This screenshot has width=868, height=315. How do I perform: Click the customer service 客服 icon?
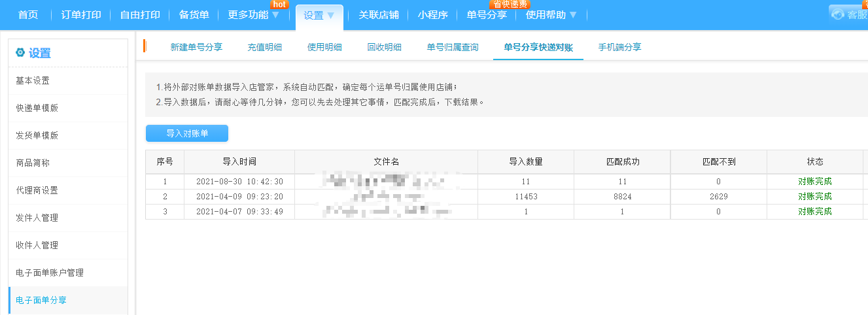coord(839,14)
